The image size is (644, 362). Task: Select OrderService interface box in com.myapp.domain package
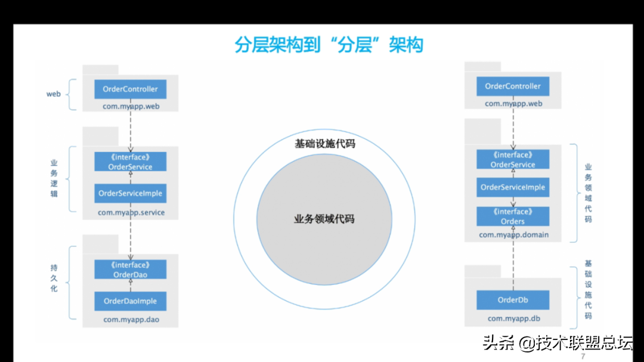point(513,159)
